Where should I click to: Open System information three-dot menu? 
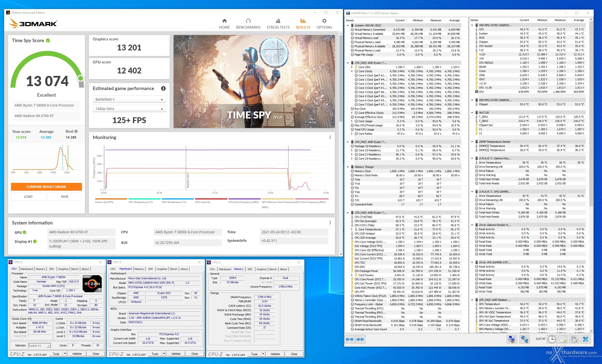pos(330,223)
